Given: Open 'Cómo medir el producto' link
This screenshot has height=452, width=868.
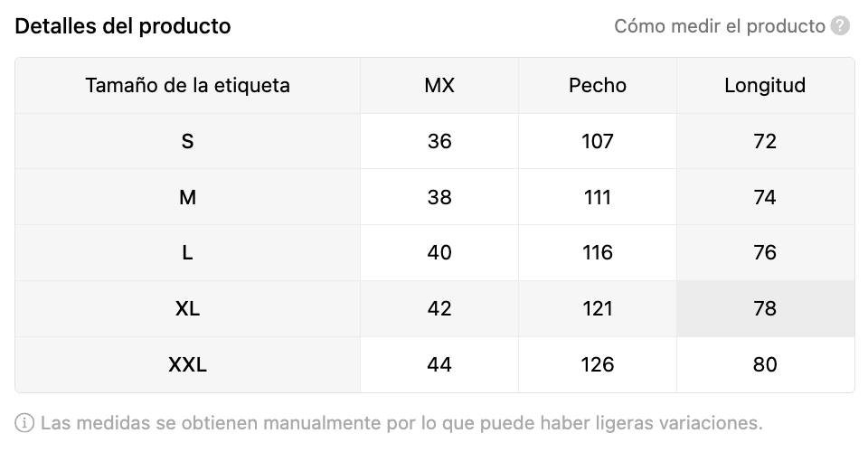Looking at the screenshot, I should (719, 26).
